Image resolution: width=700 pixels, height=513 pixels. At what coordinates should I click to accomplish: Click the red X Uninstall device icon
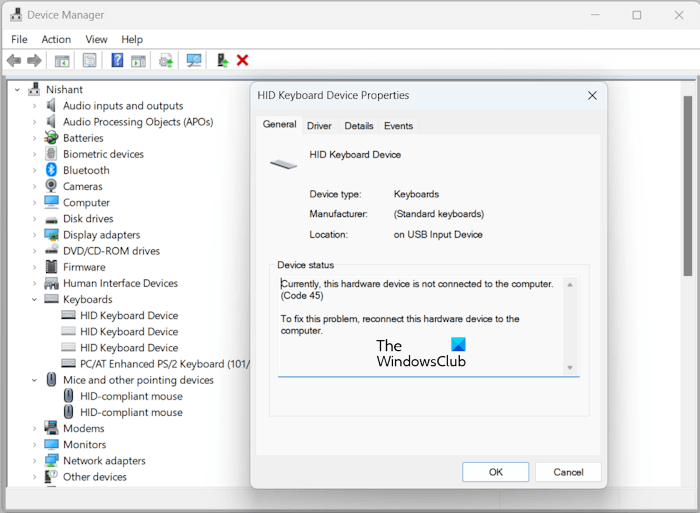point(242,60)
